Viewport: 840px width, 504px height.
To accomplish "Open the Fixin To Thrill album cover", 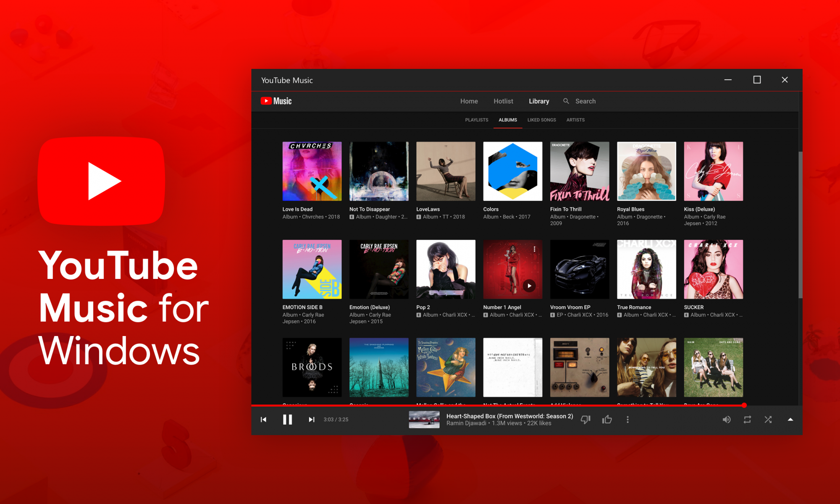I will click(580, 171).
